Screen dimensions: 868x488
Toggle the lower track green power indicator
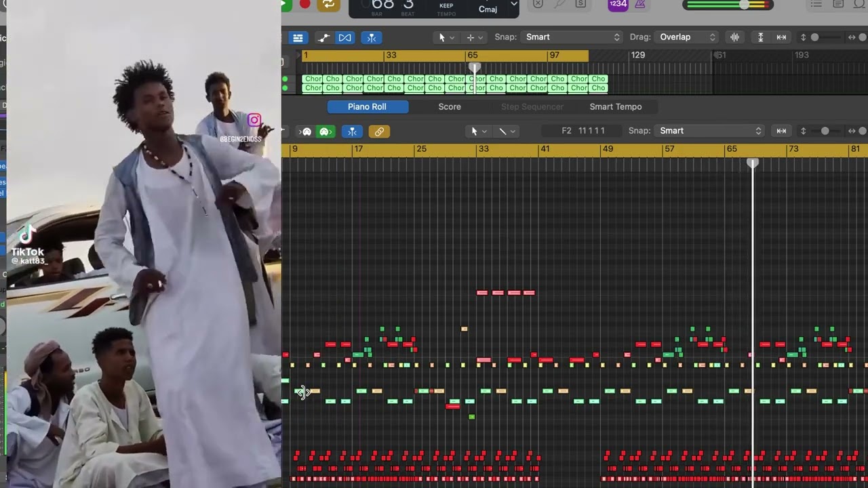285,88
